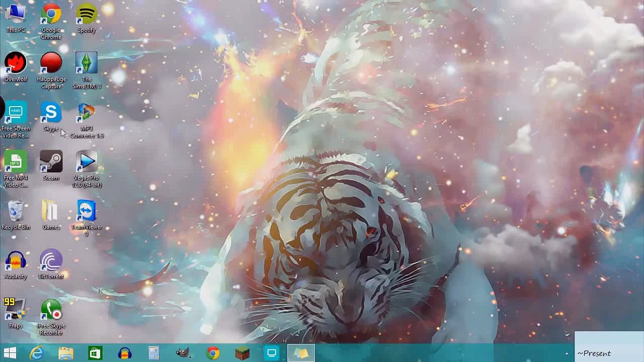
Task: Open the Recycle Bin
Action: pos(16,215)
